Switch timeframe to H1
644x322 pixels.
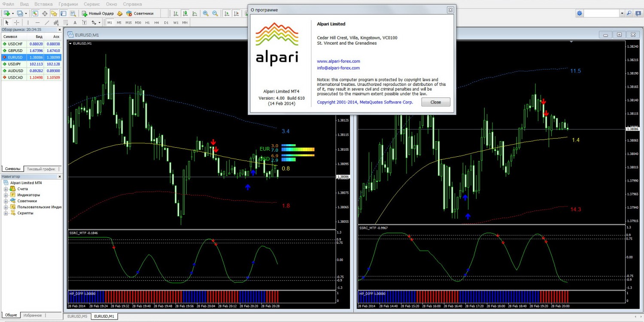coord(147,22)
